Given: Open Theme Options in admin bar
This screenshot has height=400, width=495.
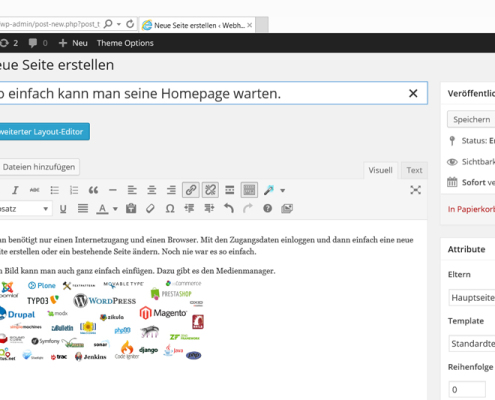Looking at the screenshot, I should click(125, 43).
